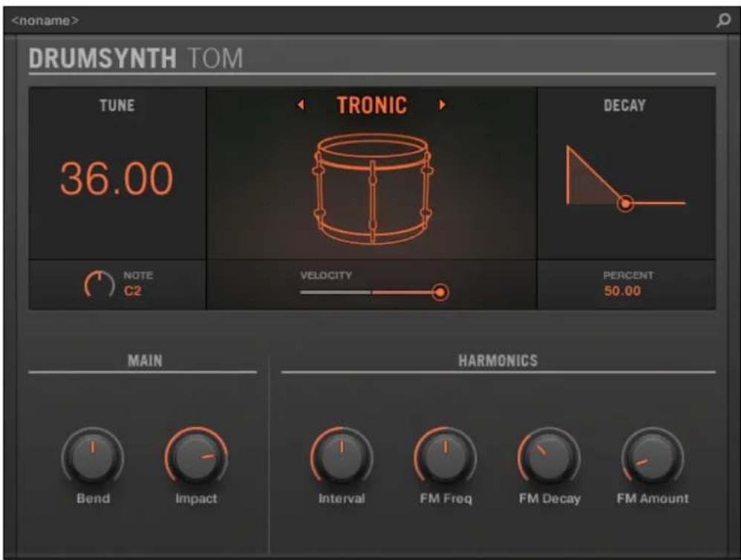This screenshot has height=560, width=741.
Task: Click the Impact knob
Action: (196, 458)
